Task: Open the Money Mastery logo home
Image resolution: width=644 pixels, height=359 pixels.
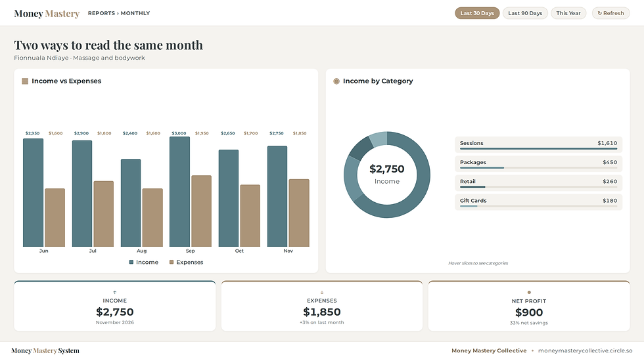Action: (x=47, y=14)
